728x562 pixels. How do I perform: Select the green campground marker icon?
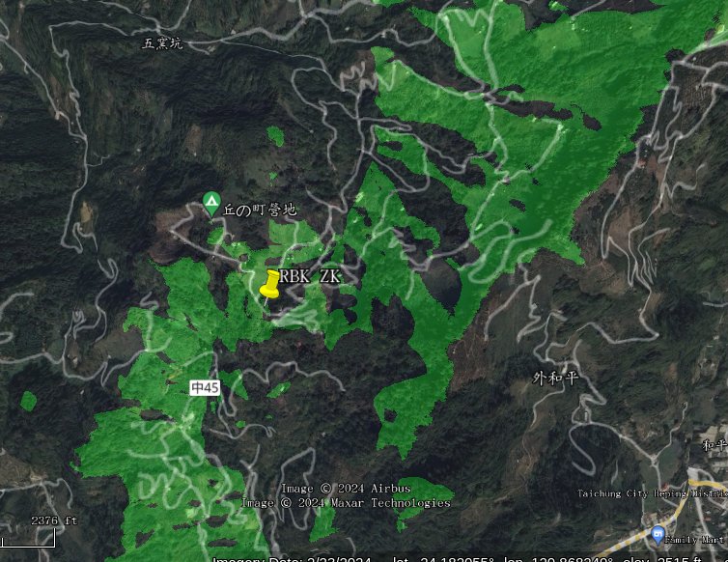pyautogui.click(x=211, y=204)
